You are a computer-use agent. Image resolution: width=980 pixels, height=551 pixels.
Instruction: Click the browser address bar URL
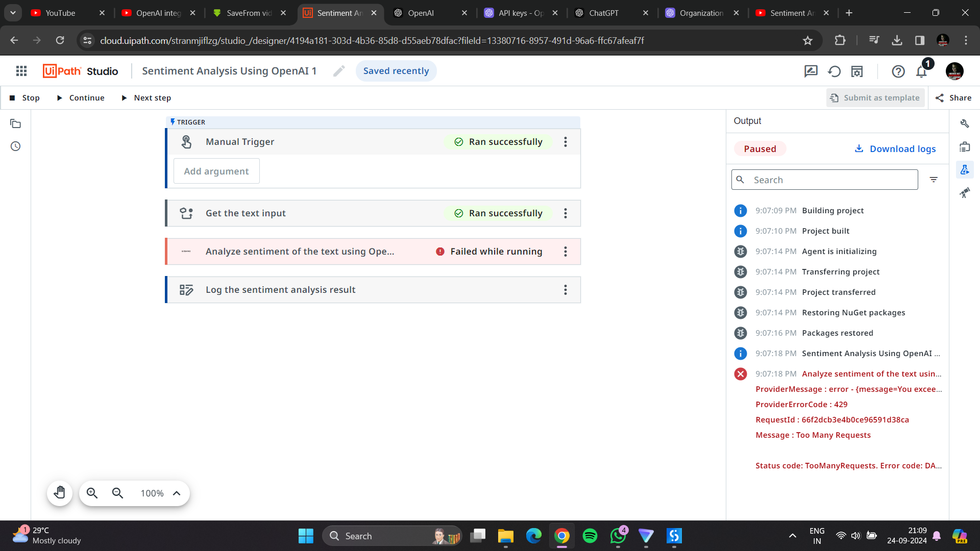(x=372, y=40)
